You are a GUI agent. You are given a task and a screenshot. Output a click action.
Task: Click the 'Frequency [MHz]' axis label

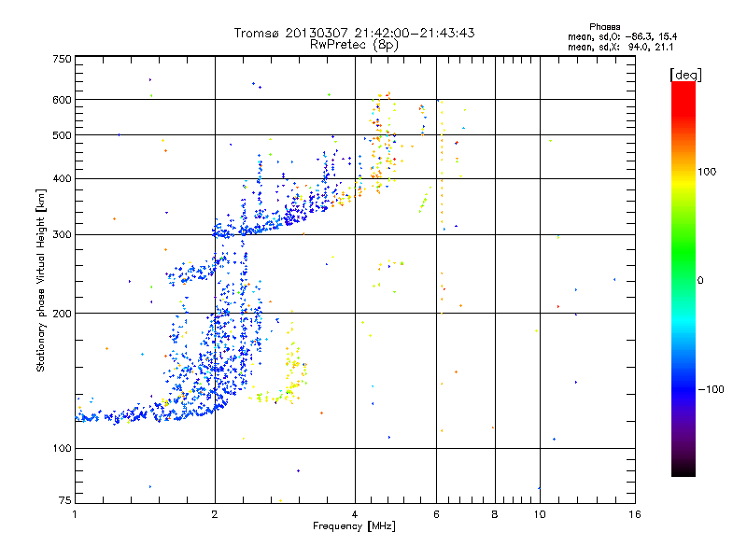[x=354, y=526]
